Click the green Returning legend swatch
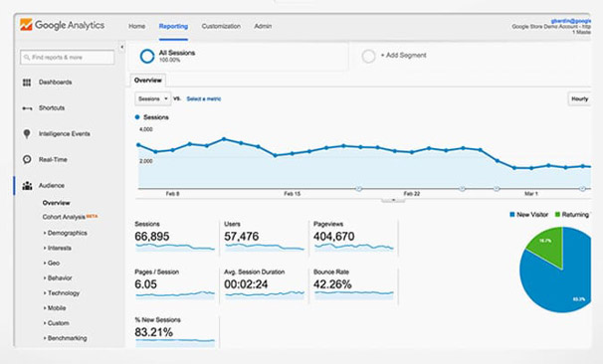 pos(557,215)
